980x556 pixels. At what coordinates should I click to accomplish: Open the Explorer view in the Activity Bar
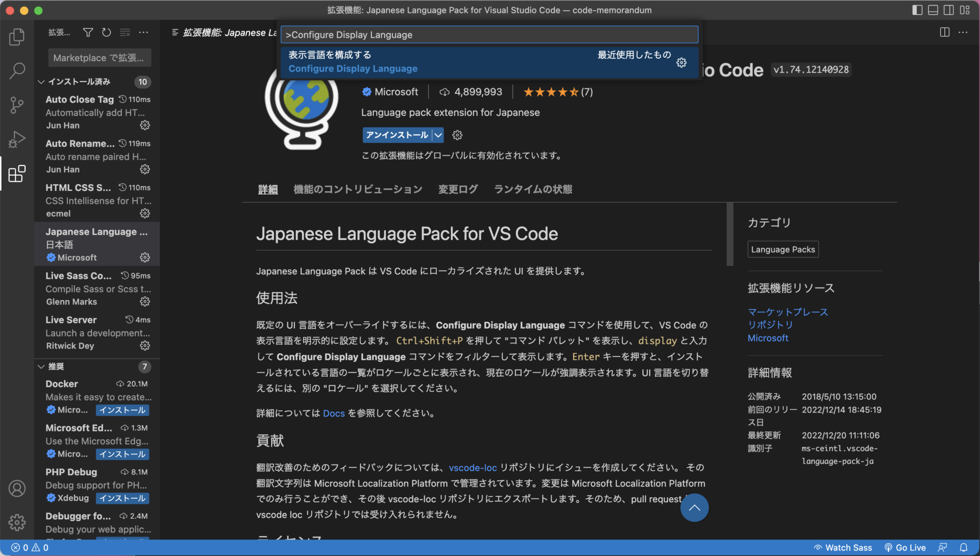click(x=17, y=36)
